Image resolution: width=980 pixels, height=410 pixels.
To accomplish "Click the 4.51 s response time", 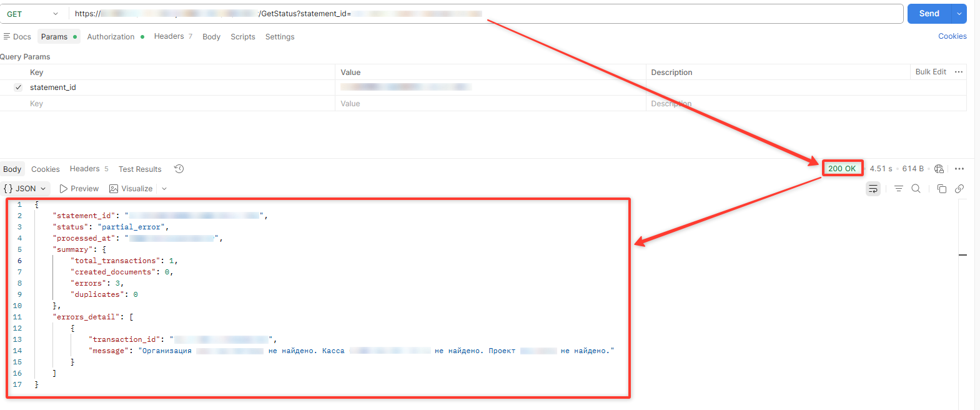I will (881, 169).
